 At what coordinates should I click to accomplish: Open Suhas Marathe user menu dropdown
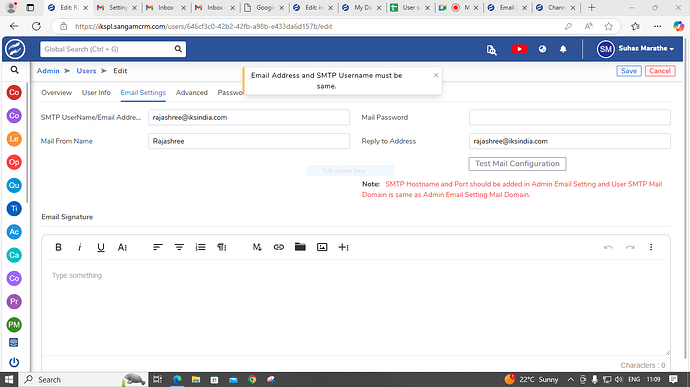pyautogui.click(x=635, y=49)
